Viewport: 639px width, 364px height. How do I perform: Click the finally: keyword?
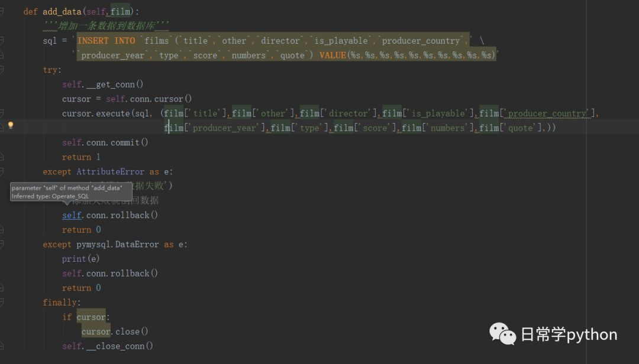pyautogui.click(x=62, y=303)
